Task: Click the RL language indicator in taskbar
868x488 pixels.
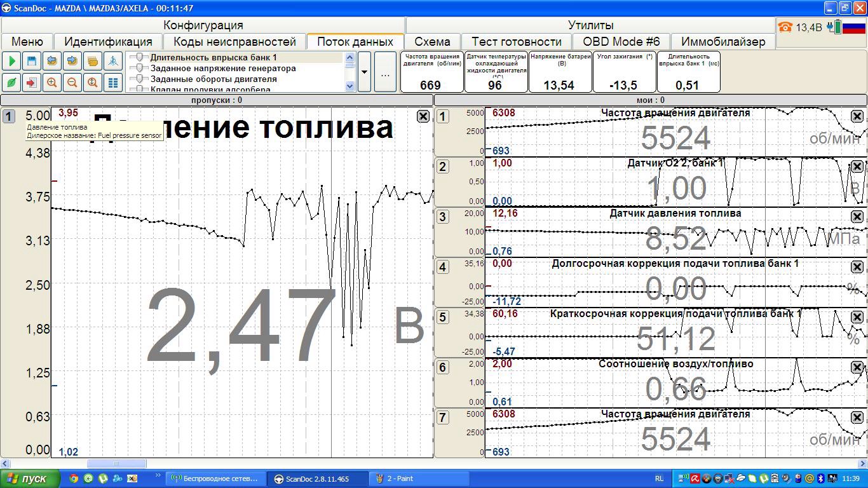Action: [x=659, y=478]
